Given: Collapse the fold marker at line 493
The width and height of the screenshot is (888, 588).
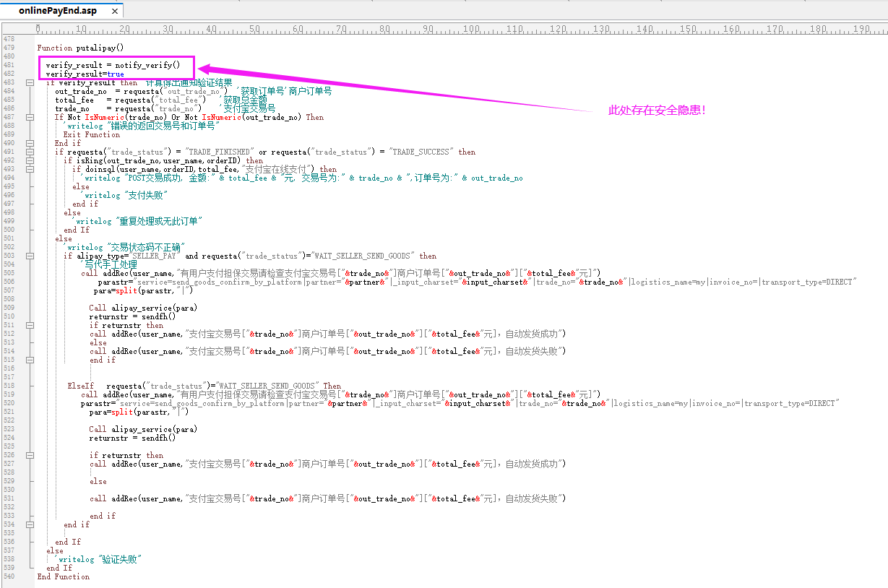Looking at the screenshot, I should tap(30, 169).
